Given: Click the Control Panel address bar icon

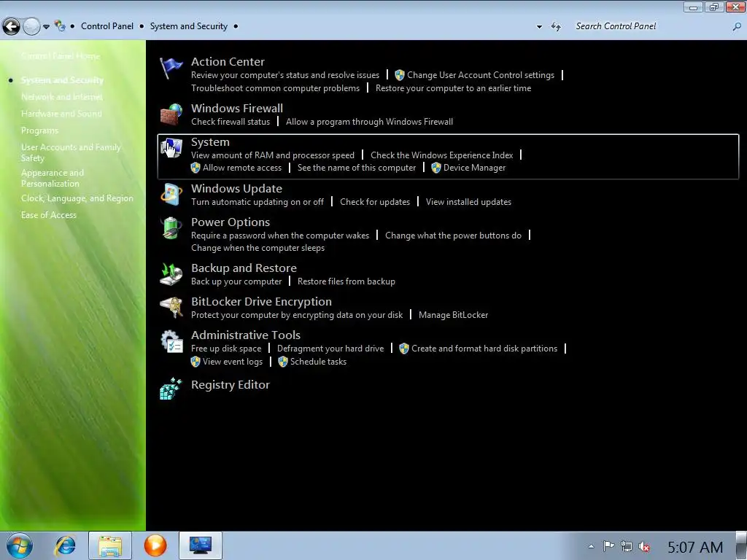Looking at the screenshot, I should click(x=60, y=26).
